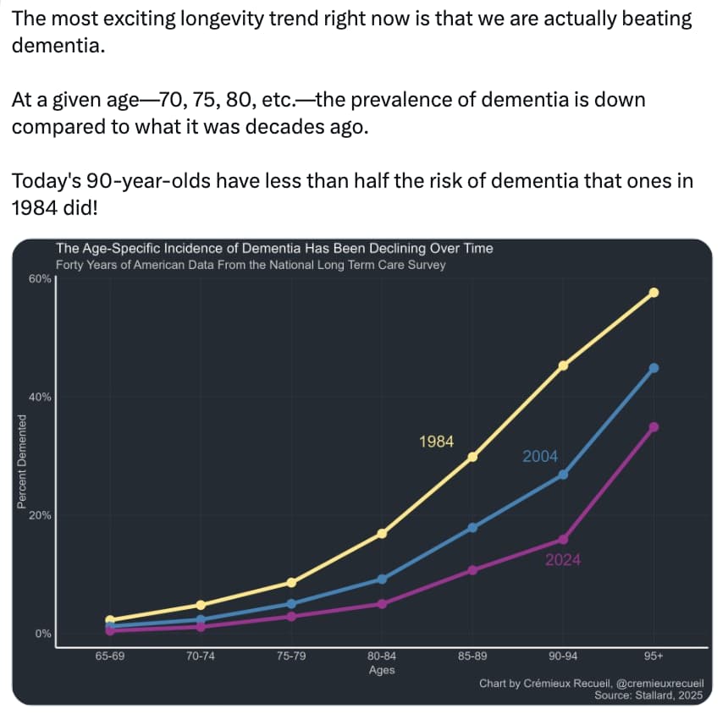This screenshot has height=714, width=728.
Task: Click the Percent Demented axis title
Action: coord(21,462)
